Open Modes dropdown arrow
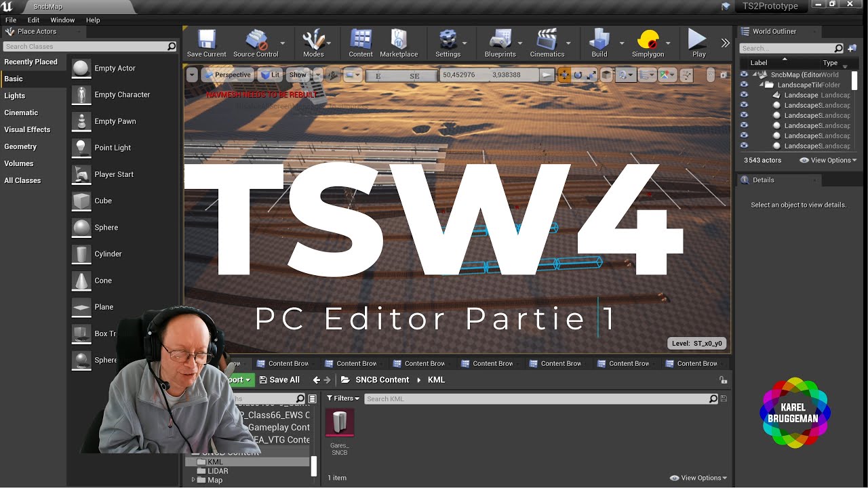 point(330,43)
